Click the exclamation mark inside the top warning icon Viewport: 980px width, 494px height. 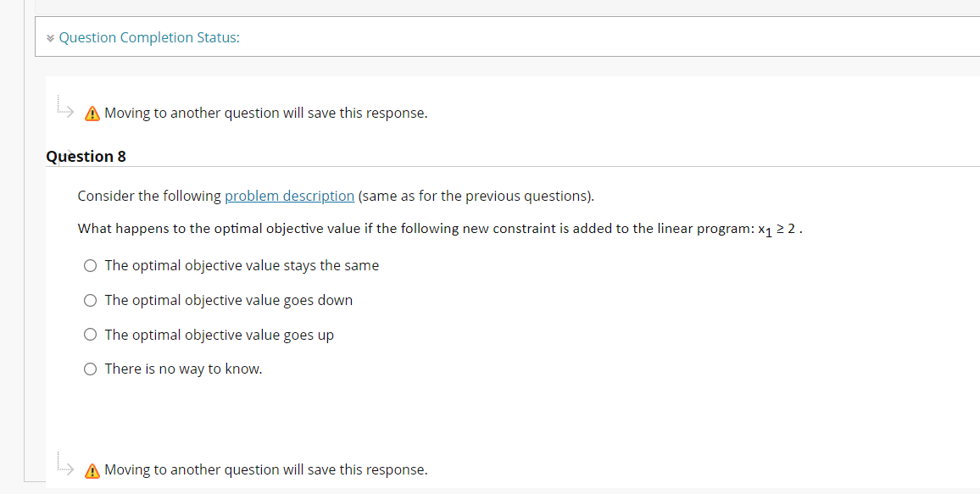(x=91, y=114)
